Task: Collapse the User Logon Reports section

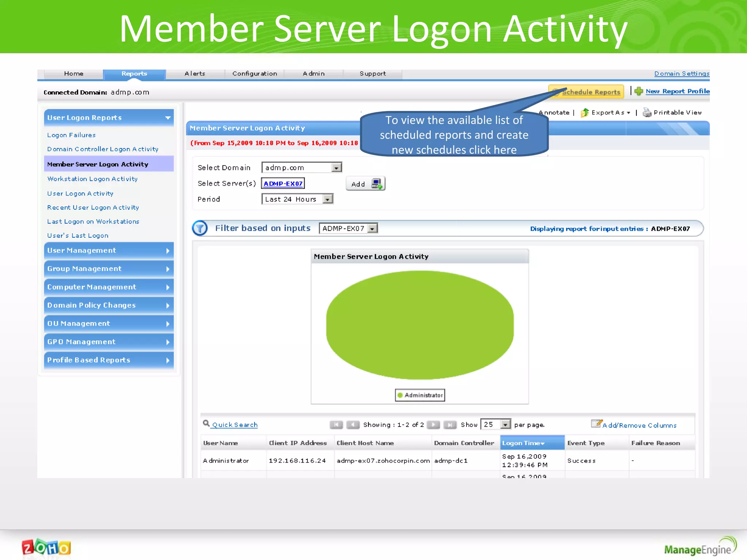Action: [x=109, y=118]
